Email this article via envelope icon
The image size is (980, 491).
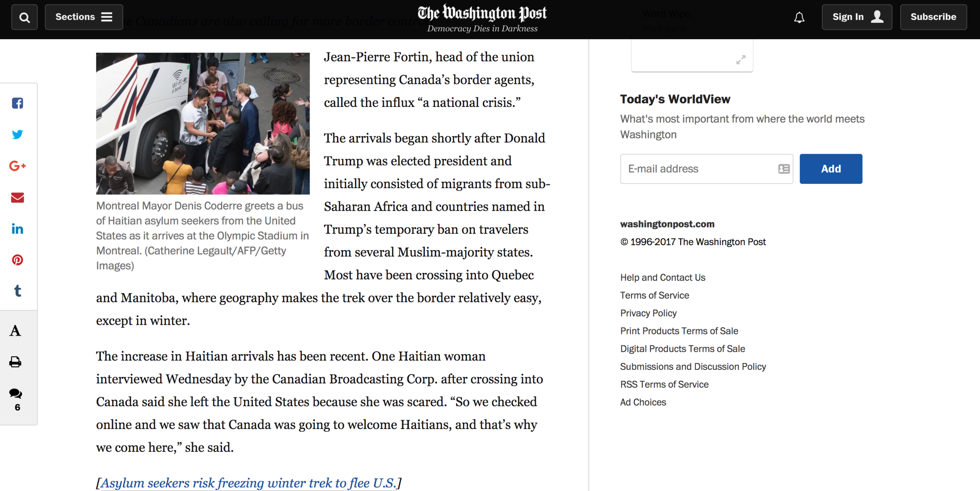pyautogui.click(x=17, y=197)
